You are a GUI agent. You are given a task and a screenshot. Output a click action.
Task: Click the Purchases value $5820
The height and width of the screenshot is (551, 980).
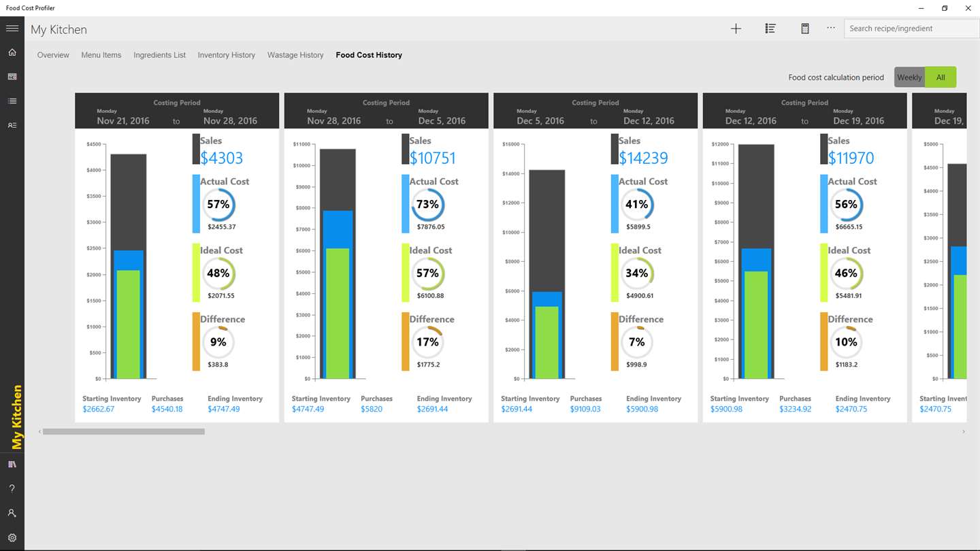coord(372,410)
